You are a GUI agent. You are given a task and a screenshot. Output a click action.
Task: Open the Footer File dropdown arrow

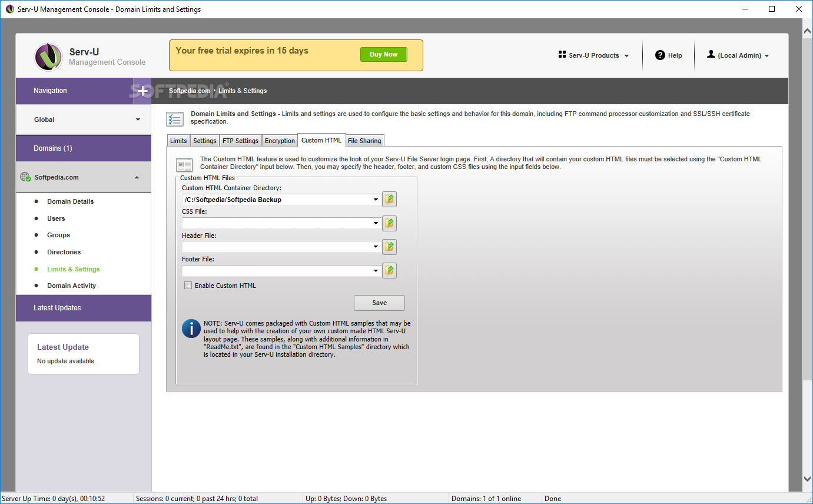376,271
